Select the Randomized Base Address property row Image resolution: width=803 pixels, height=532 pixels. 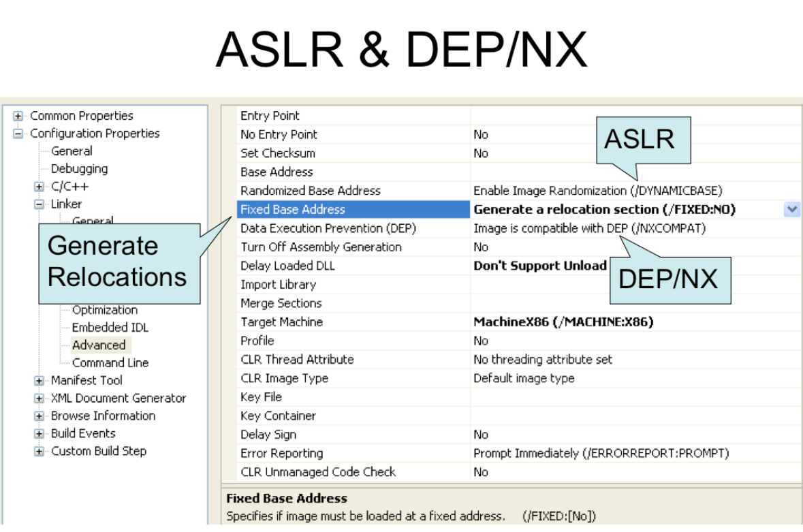coord(311,191)
